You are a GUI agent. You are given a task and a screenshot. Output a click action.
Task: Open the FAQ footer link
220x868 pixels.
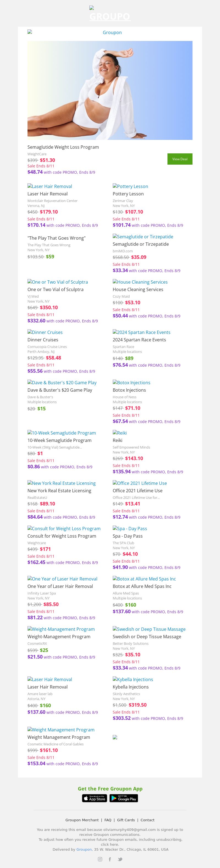(x=108, y=820)
